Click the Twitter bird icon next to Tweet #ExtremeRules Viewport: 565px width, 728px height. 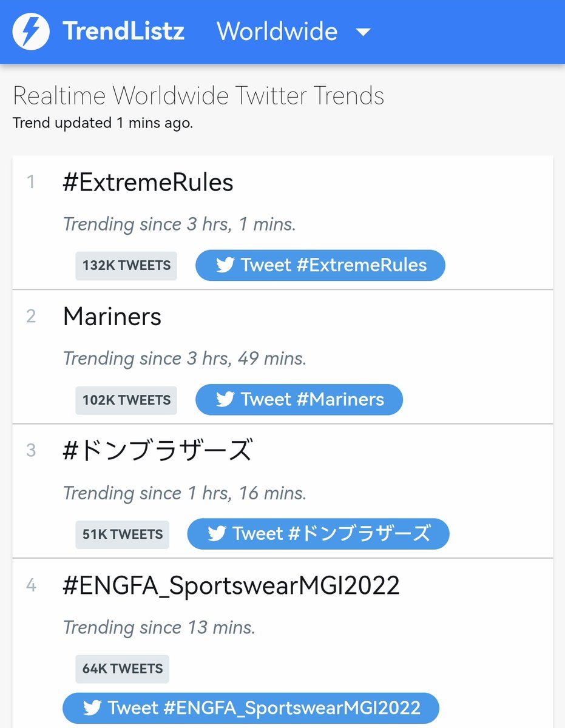(x=225, y=265)
